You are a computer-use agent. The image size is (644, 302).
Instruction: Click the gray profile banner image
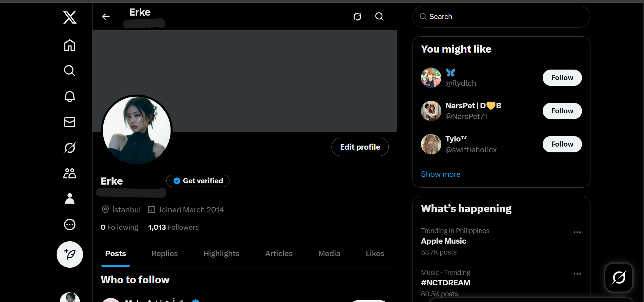245,81
